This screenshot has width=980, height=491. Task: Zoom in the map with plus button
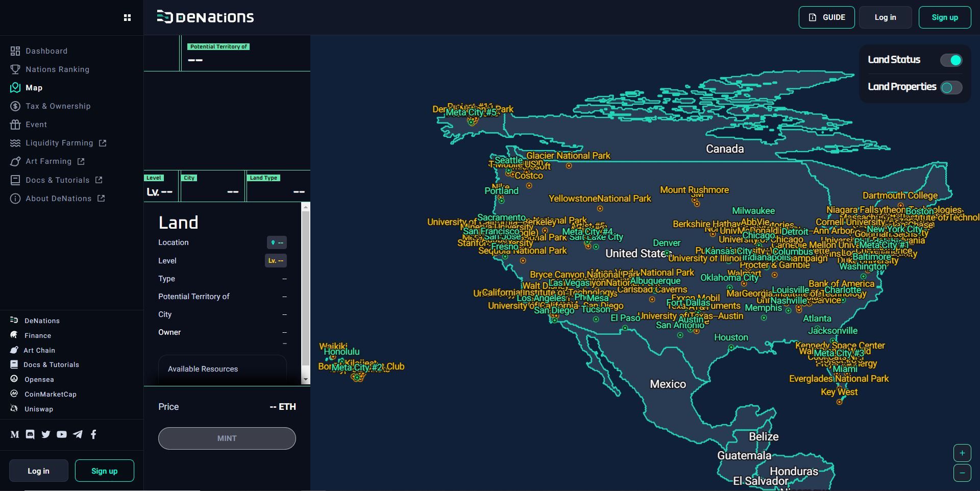(x=962, y=453)
